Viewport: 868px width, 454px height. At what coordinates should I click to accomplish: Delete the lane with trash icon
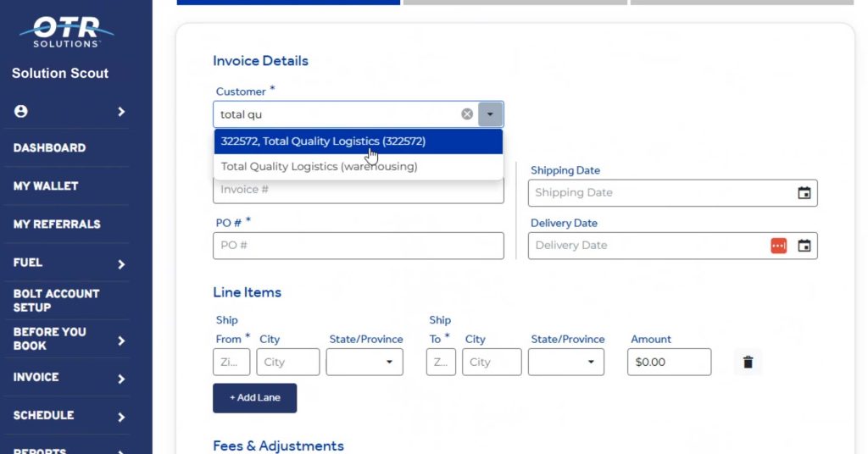point(748,363)
